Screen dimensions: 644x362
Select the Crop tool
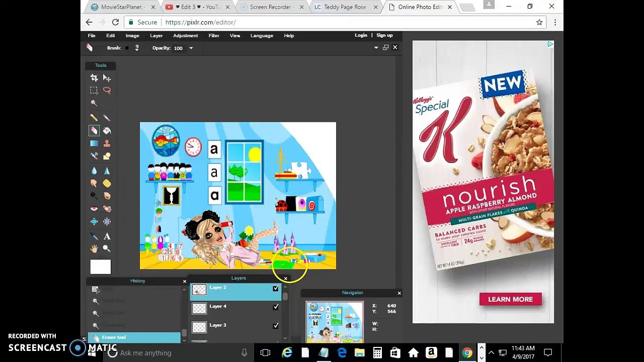[x=94, y=78]
